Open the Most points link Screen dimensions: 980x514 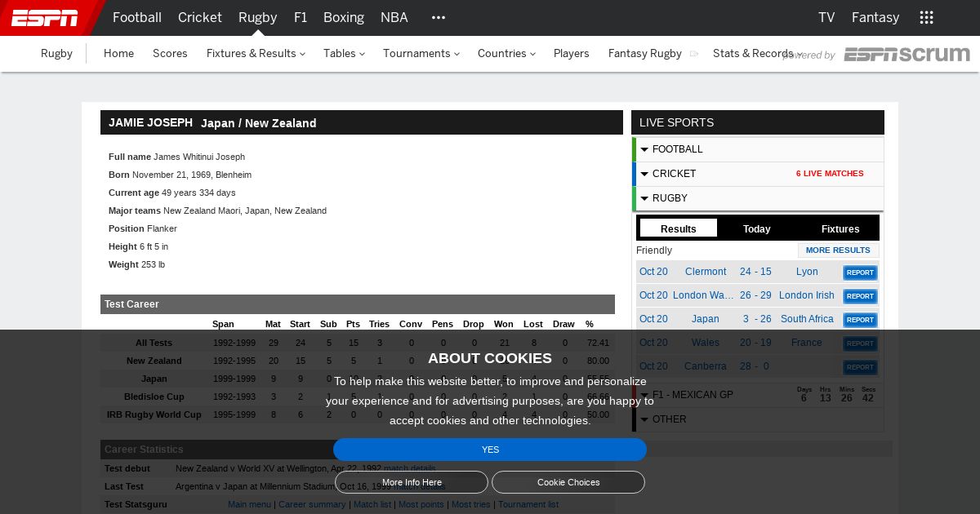pos(421,504)
